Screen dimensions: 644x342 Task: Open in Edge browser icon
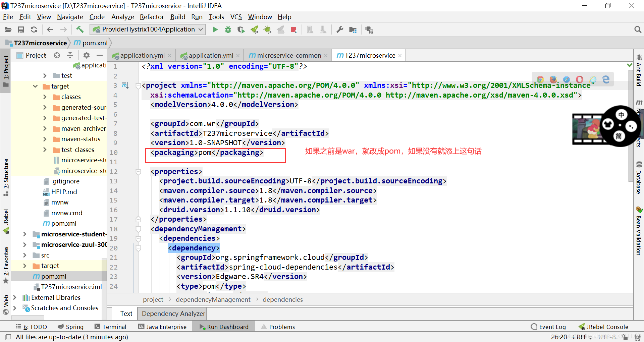(x=606, y=79)
